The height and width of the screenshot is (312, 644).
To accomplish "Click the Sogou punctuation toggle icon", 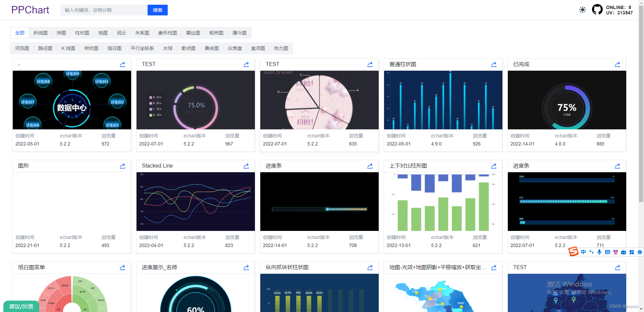I will pos(591,252).
